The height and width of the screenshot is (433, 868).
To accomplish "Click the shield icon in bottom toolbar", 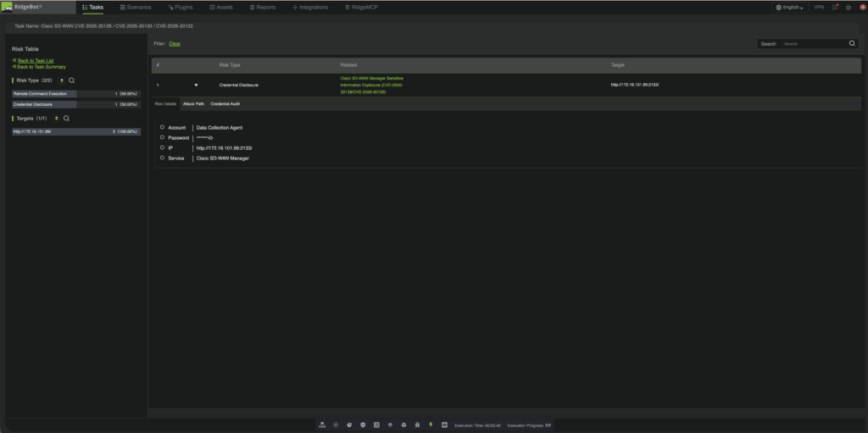I will pyautogui.click(x=363, y=425).
